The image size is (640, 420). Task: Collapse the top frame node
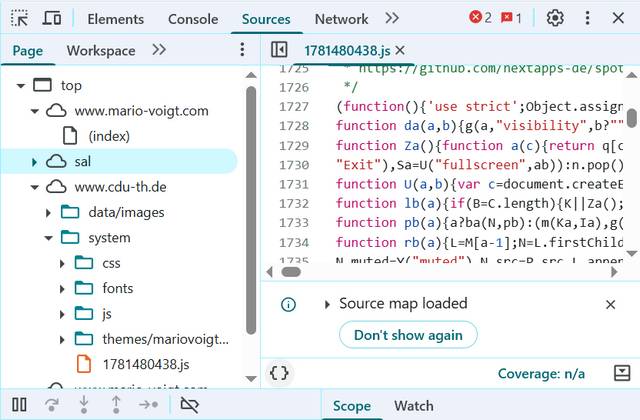(x=20, y=86)
